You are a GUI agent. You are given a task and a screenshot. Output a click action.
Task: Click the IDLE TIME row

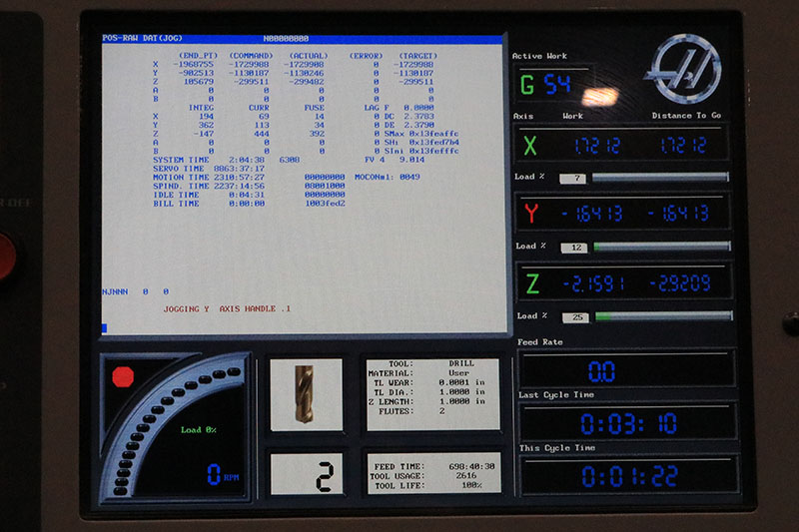[x=209, y=194]
